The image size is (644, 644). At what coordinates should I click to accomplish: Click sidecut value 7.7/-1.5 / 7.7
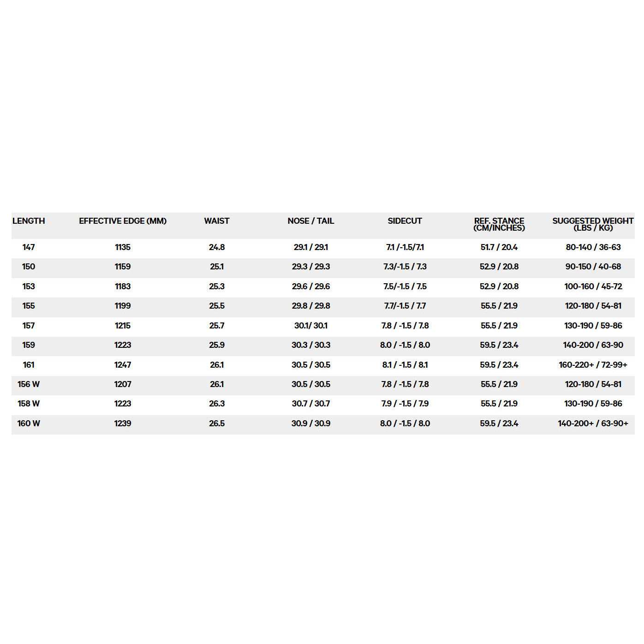pyautogui.click(x=405, y=306)
